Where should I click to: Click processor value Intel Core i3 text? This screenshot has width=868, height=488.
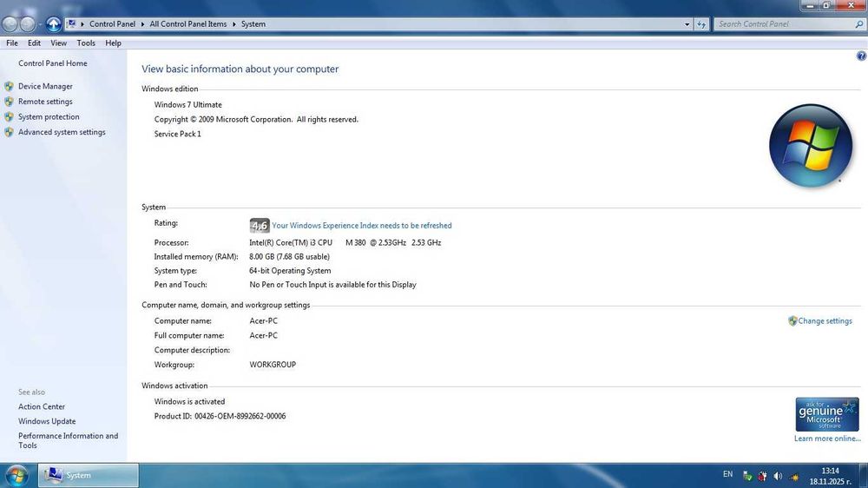(x=345, y=242)
